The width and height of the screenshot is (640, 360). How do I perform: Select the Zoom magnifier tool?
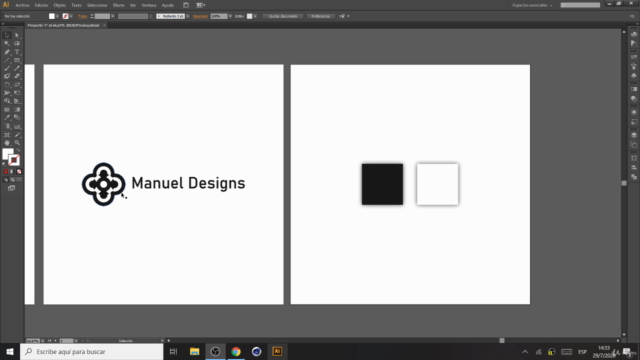(x=17, y=143)
